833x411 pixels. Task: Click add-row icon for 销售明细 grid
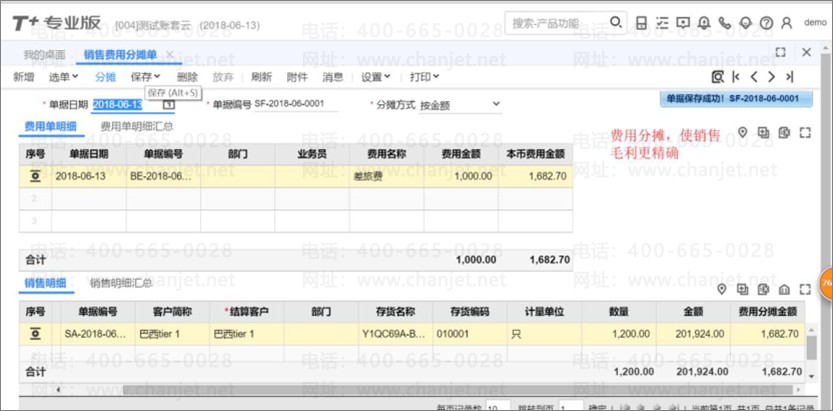coord(743,289)
